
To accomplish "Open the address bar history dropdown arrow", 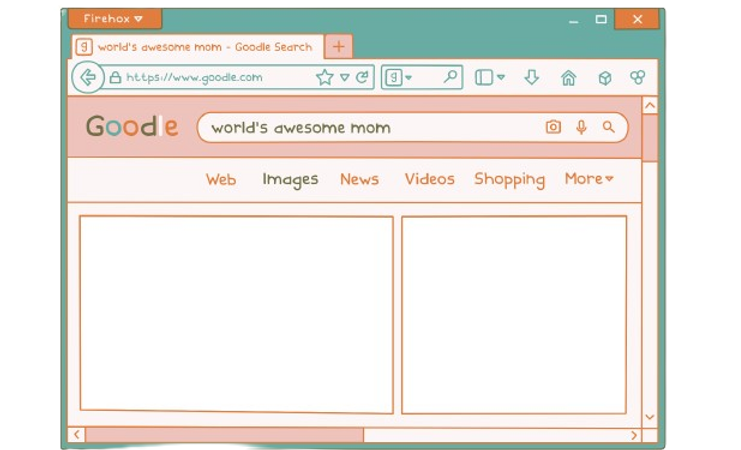I will 345,78.
